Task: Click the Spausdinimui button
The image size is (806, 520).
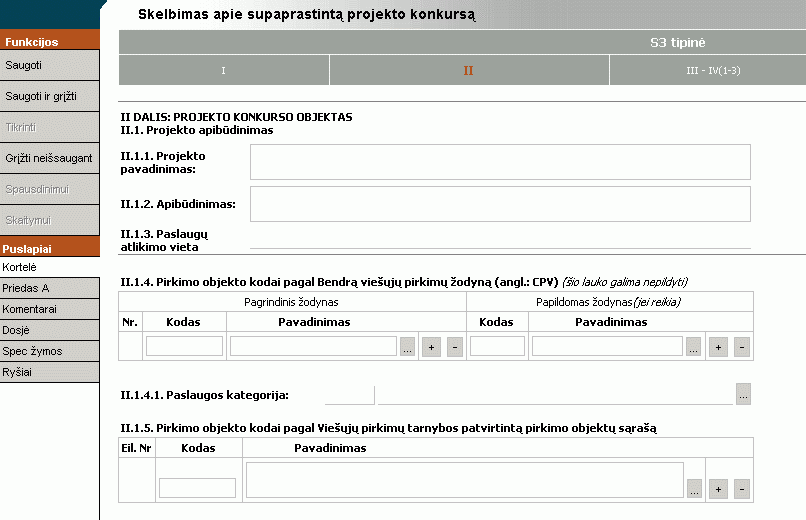Action: 49,189
